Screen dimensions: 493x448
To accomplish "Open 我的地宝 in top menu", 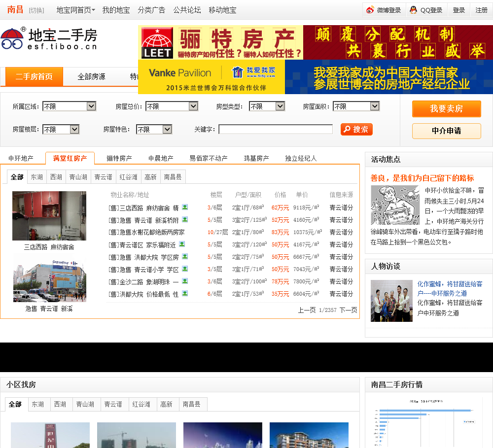I will click(116, 10).
